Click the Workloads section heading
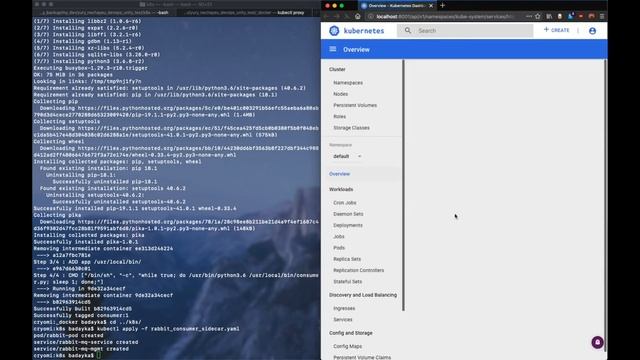 click(x=341, y=189)
